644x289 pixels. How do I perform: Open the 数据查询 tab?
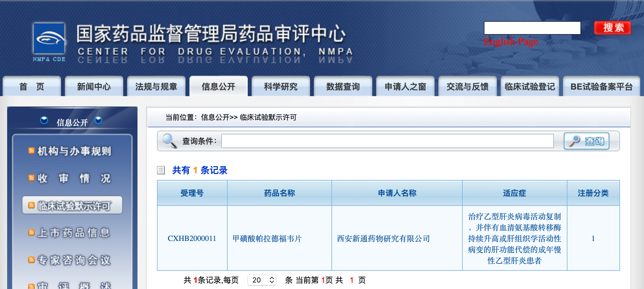pos(343,86)
